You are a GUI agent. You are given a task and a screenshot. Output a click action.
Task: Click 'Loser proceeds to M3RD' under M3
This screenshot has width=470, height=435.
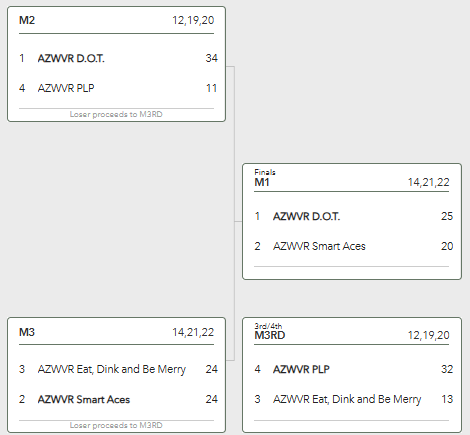(116, 425)
